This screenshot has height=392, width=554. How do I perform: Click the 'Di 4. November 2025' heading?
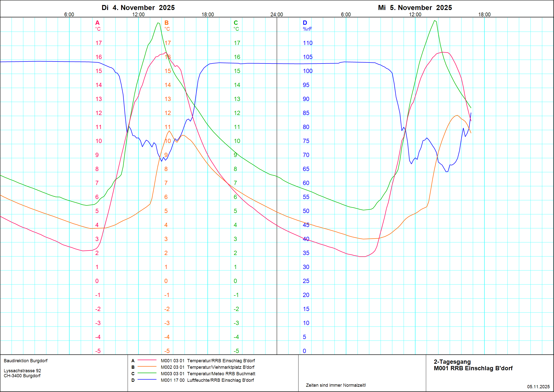tap(138, 7)
